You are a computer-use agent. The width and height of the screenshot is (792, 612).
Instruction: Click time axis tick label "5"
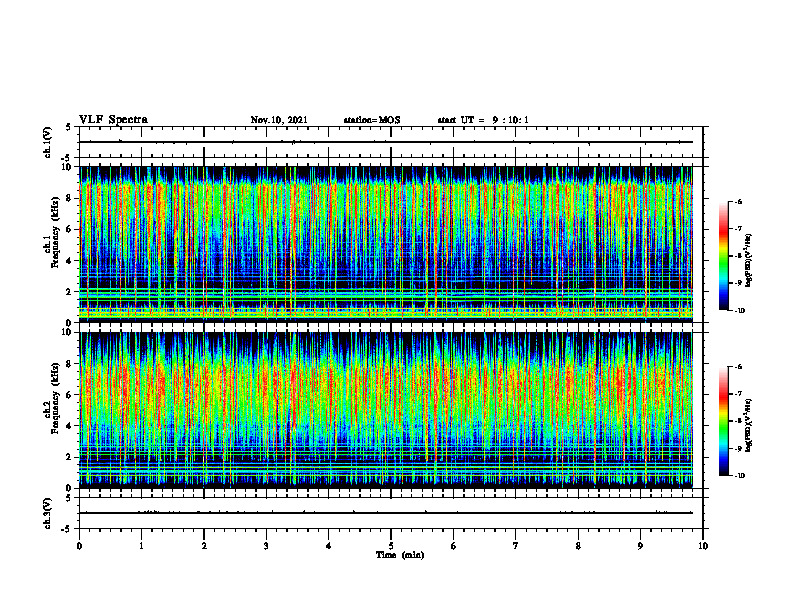point(391,546)
